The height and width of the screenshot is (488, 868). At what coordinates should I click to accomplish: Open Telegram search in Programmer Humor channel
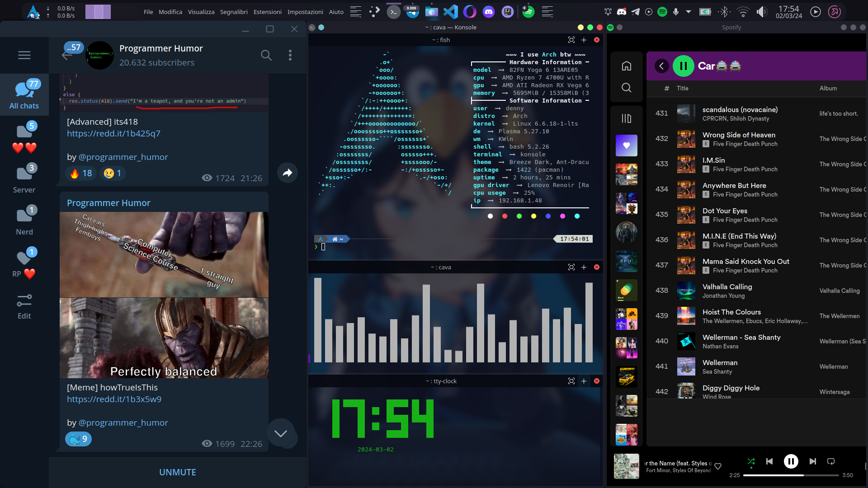(x=266, y=55)
